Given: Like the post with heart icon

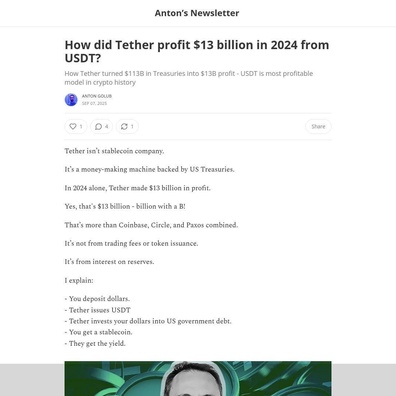Looking at the screenshot, I should point(76,126).
